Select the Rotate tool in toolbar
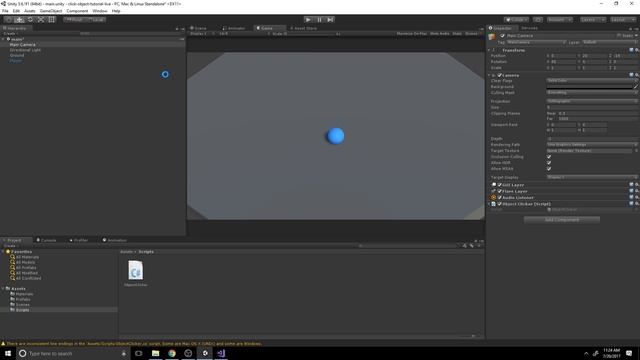The image size is (640, 360). (x=30, y=20)
